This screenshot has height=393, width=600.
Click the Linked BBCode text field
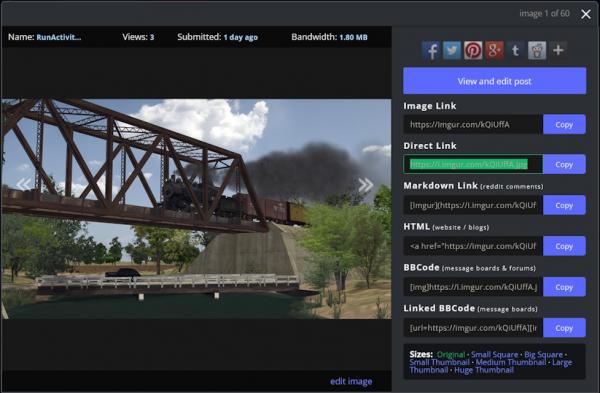pos(473,328)
